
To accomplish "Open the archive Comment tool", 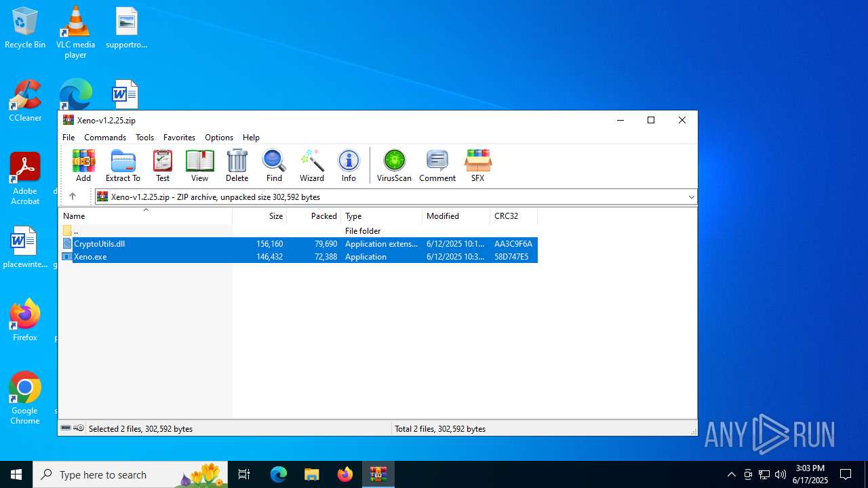I will [437, 166].
